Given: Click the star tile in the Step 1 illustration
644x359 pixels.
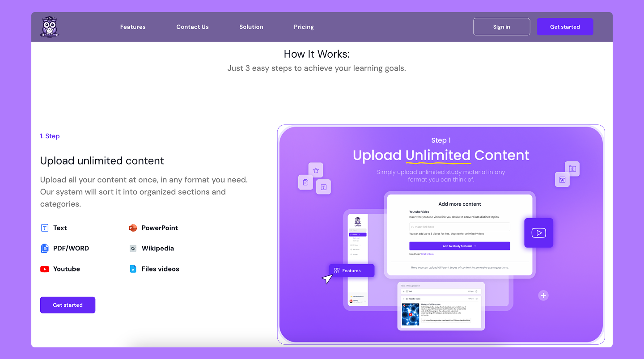Looking at the screenshot, I should (x=316, y=170).
